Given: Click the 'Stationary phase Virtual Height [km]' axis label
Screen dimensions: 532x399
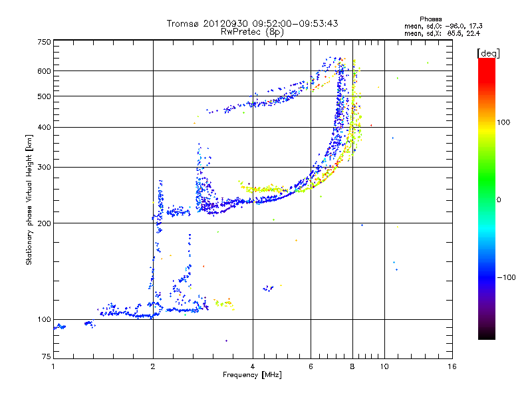Looking at the screenshot, I should 29,199.
